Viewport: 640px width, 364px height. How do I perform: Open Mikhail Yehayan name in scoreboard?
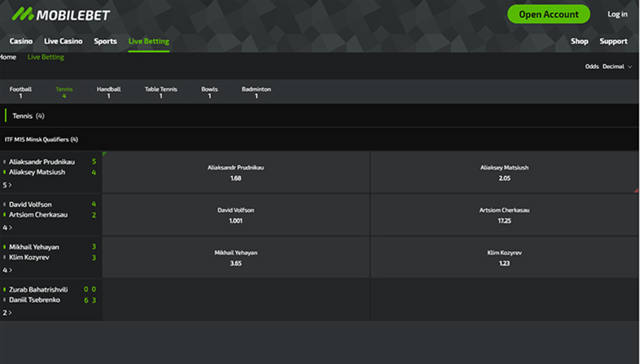tap(34, 247)
